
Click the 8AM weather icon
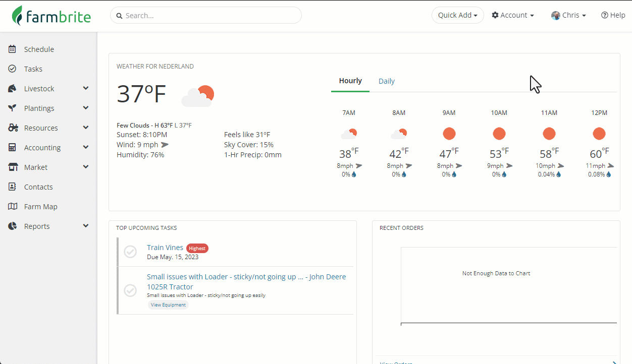(399, 134)
